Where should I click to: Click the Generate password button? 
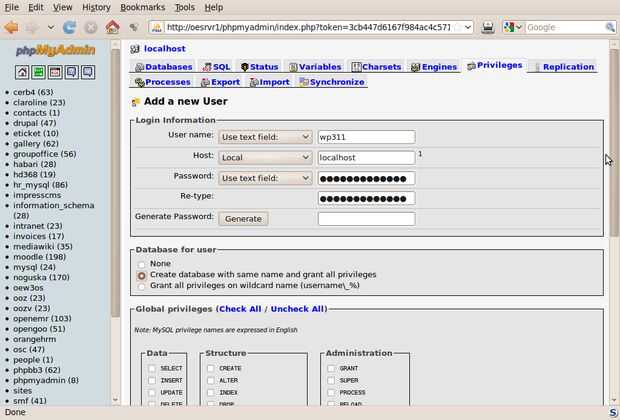coord(243,219)
